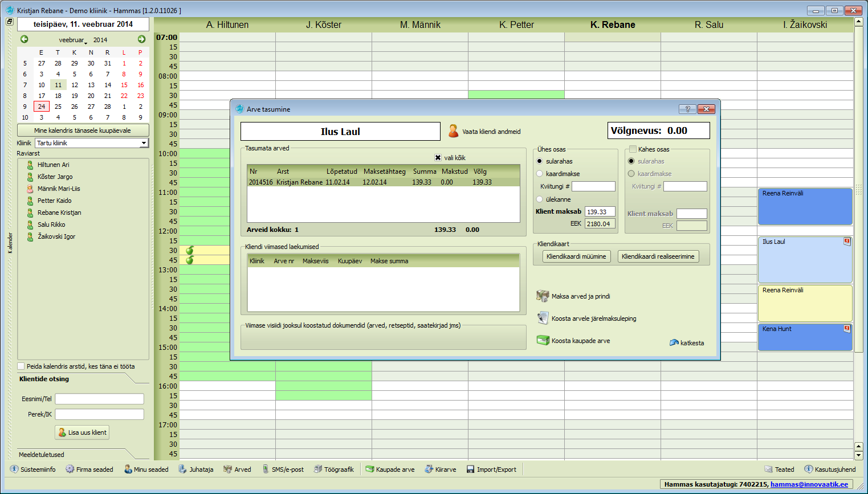The image size is (868, 494).
Task: Check 'Peida kalendris arstid' option
Action: click(22, 366)
